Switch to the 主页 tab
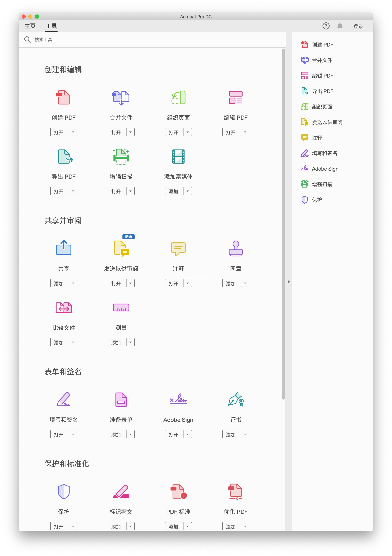This screenshot has width=392, height=556. click(30, 26)
